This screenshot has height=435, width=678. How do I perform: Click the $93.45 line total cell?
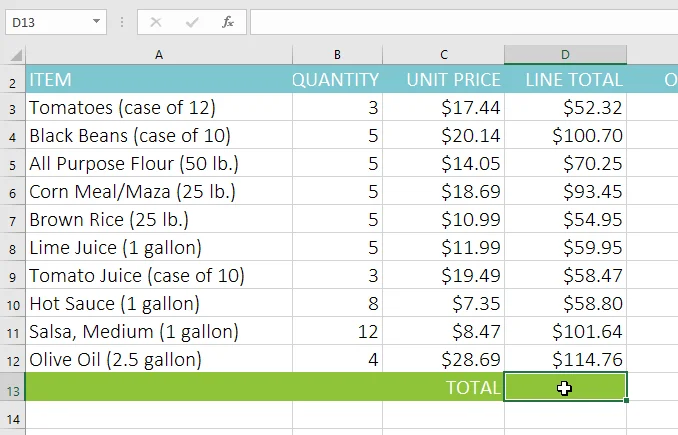click(x=565, y=191)
